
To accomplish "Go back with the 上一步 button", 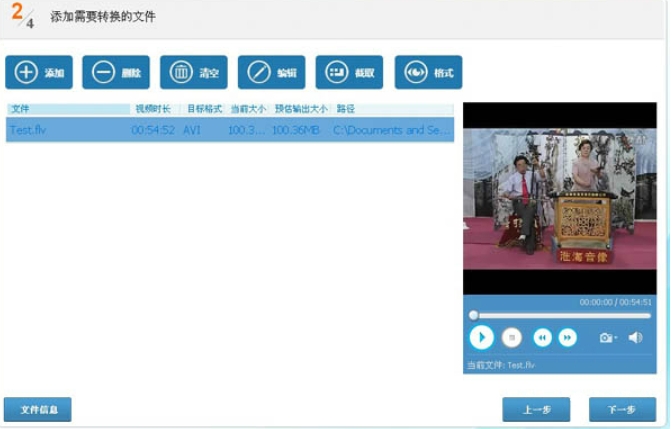I will pos(536,409).
